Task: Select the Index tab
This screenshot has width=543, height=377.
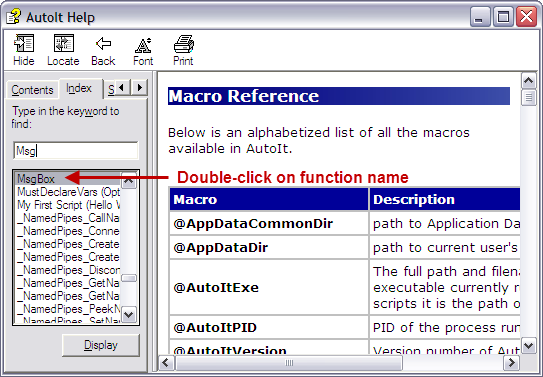Action: coord(80,89)
